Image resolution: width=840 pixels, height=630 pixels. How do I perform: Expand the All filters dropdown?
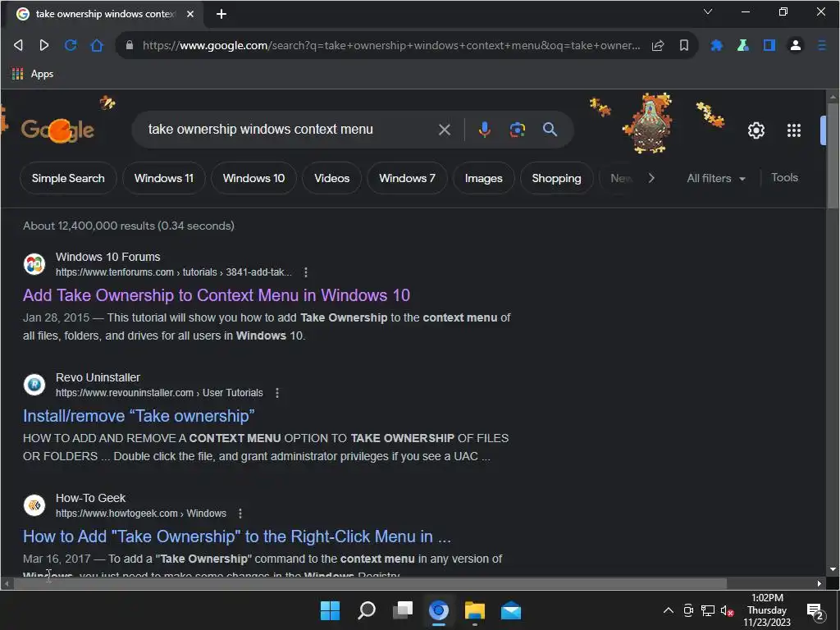(x=715, y=178)
